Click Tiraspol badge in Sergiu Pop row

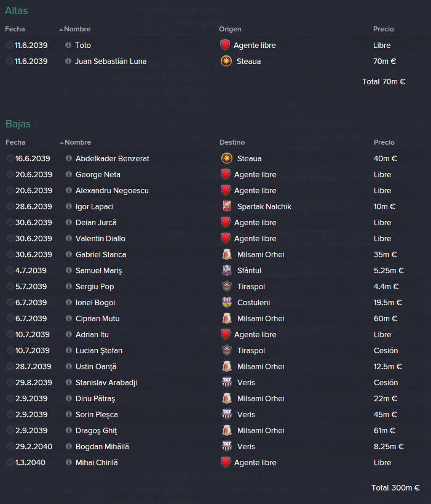pyautogui.click(x=227, y=286)
